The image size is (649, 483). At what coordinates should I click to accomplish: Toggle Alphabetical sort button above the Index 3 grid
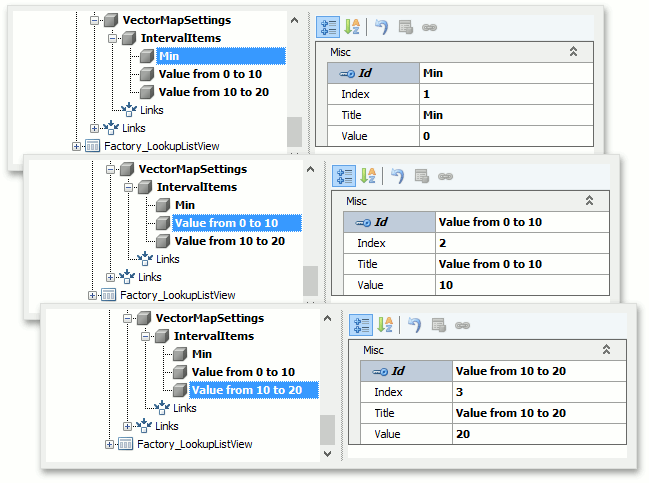click(x=384, y=325)
